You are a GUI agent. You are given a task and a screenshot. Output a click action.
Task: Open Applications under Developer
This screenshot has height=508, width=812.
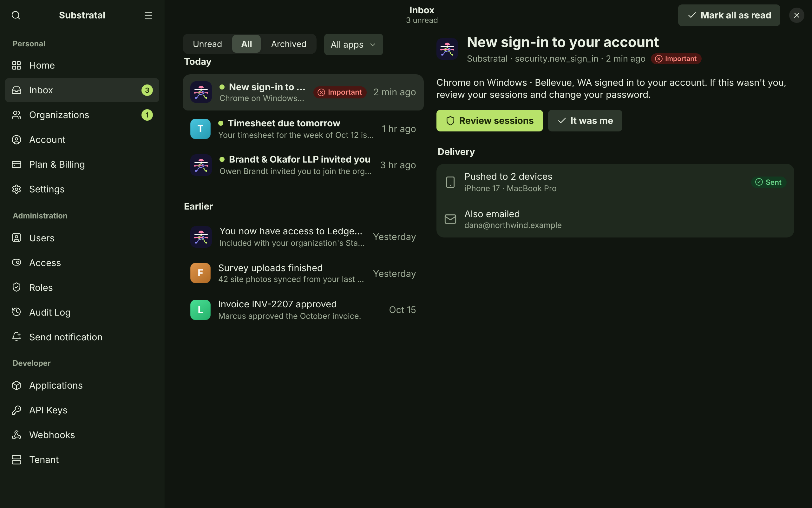[x=82, y=385]
